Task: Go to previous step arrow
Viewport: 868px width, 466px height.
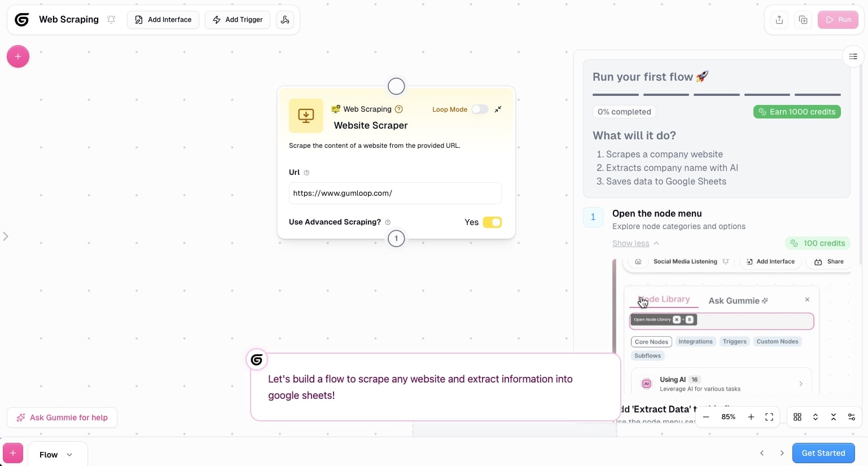Action: pyautogui.click(x=762, y=453)
